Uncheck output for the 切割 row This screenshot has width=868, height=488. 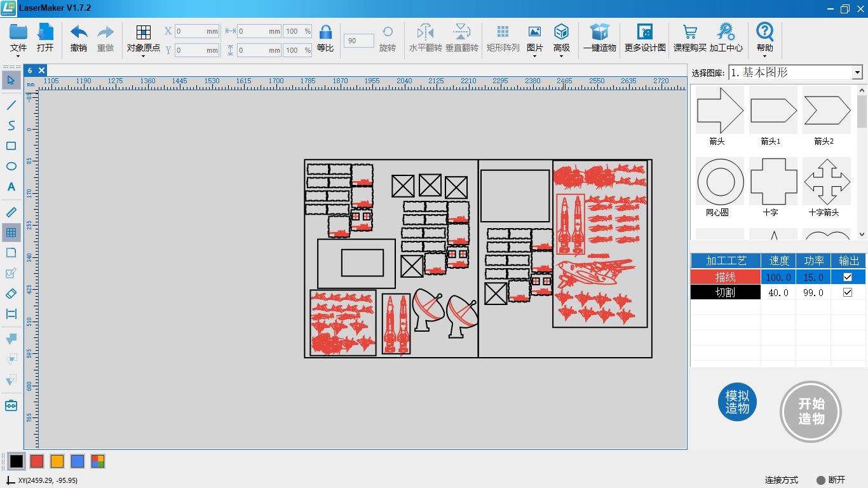[847, 292]
